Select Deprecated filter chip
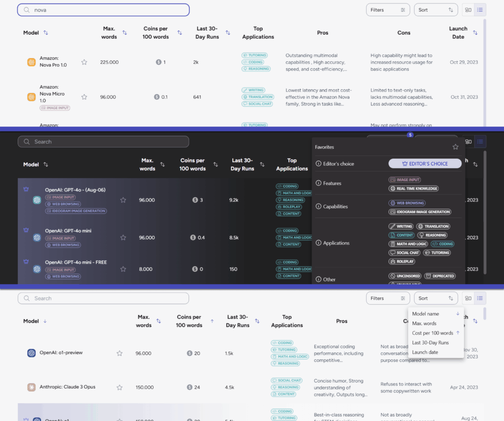This screenshot has width=504, height=421. (x=440, y=276)
